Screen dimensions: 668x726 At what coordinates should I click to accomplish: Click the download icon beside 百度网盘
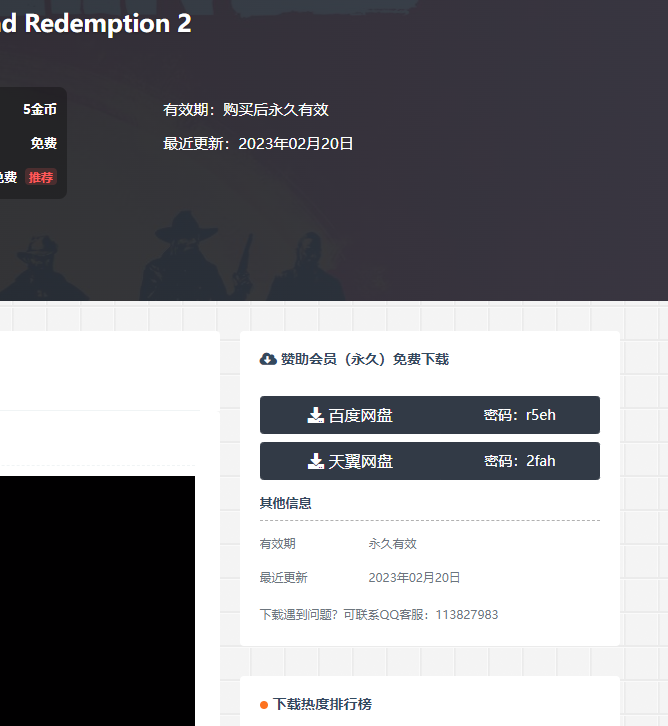316,415
